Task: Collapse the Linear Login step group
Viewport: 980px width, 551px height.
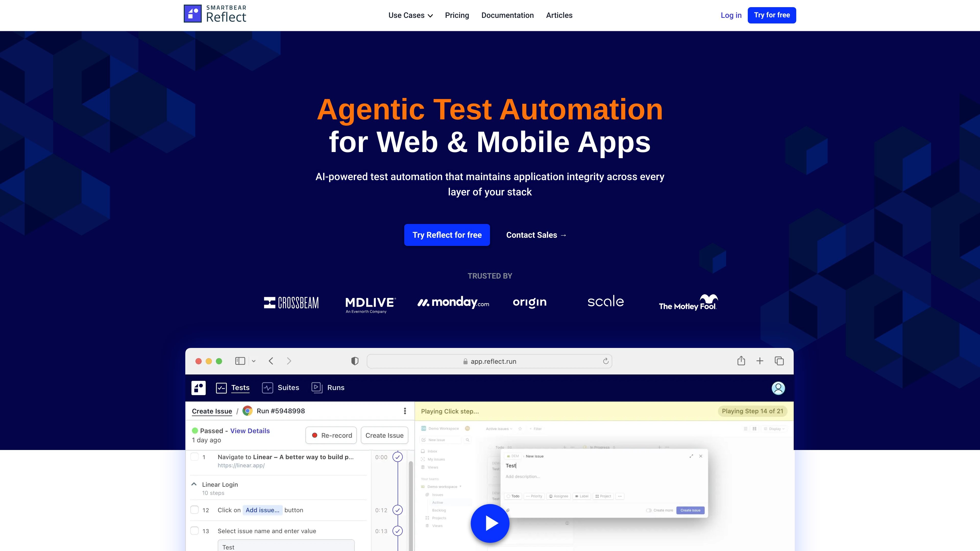Action: tap(194, 484)
